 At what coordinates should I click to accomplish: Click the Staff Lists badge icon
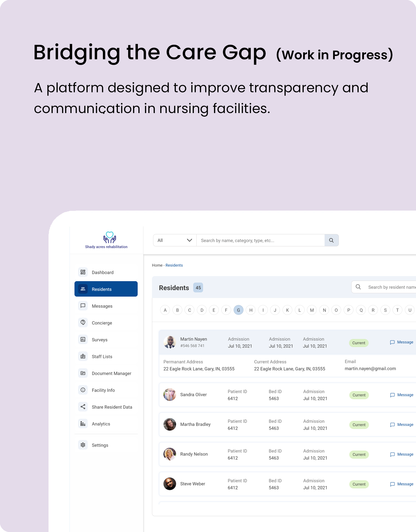(83, 356)
